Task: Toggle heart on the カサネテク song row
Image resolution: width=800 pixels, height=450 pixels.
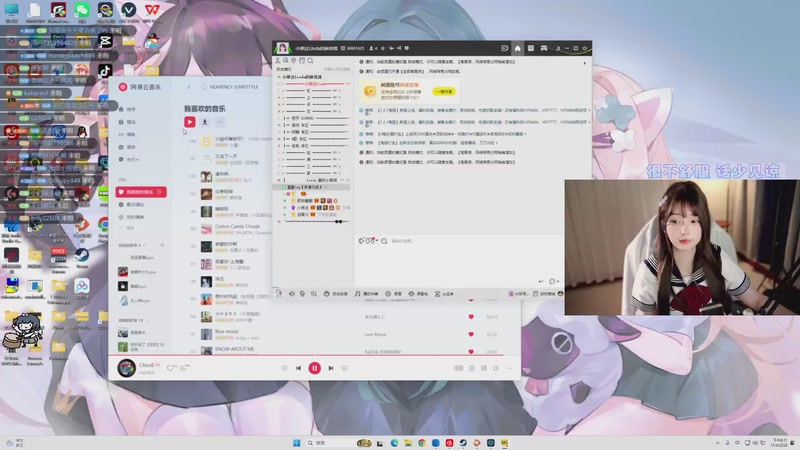Action: (471, 317)
